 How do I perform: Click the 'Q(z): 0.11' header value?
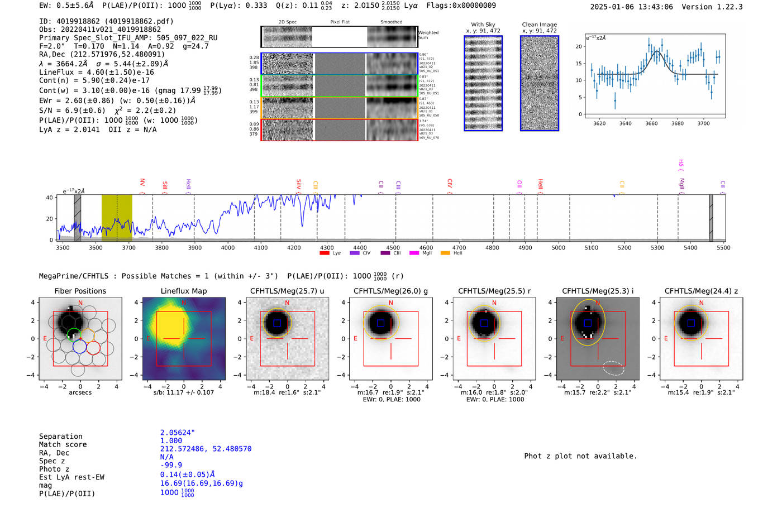pyautogui.click(x=297, y=6)
